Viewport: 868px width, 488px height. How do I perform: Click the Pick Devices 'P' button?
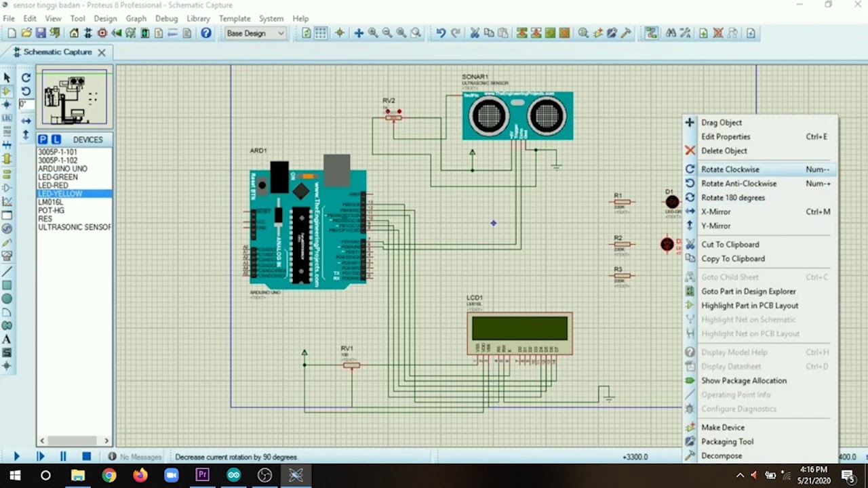tap(43, 139)
